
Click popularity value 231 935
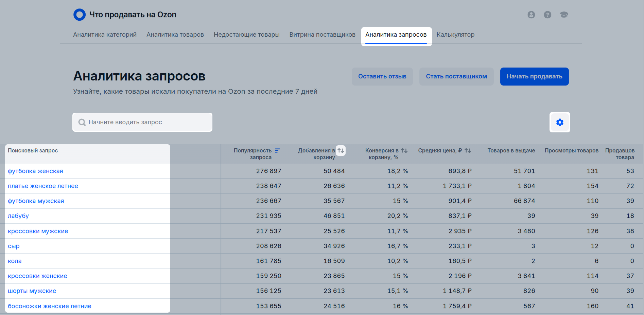tap(268, 216)
